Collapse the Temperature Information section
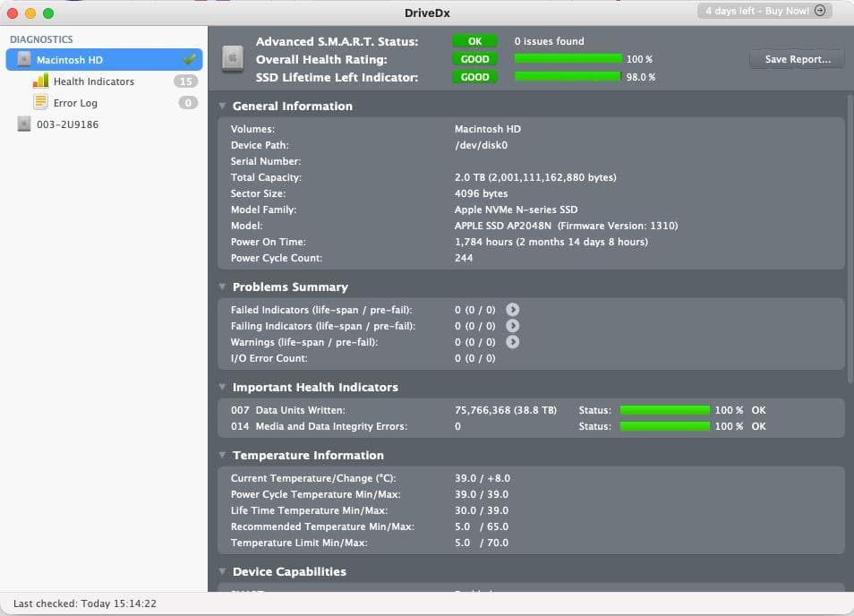The image size is (854, 616). pyautogui.click(x=222, y=455)
